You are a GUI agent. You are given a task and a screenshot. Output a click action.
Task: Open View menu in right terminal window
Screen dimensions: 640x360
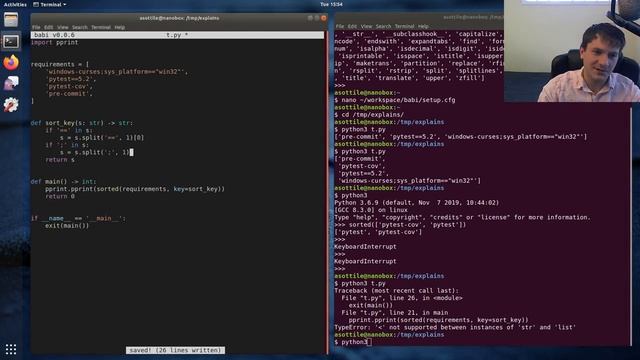click(366, 26)
